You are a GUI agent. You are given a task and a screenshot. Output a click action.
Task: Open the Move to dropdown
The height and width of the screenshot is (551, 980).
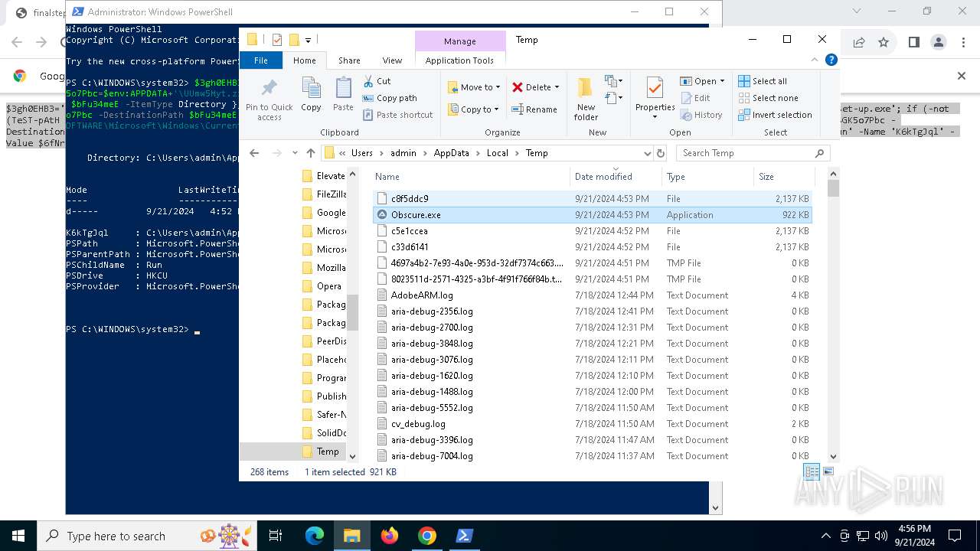(x=473, y=87)
